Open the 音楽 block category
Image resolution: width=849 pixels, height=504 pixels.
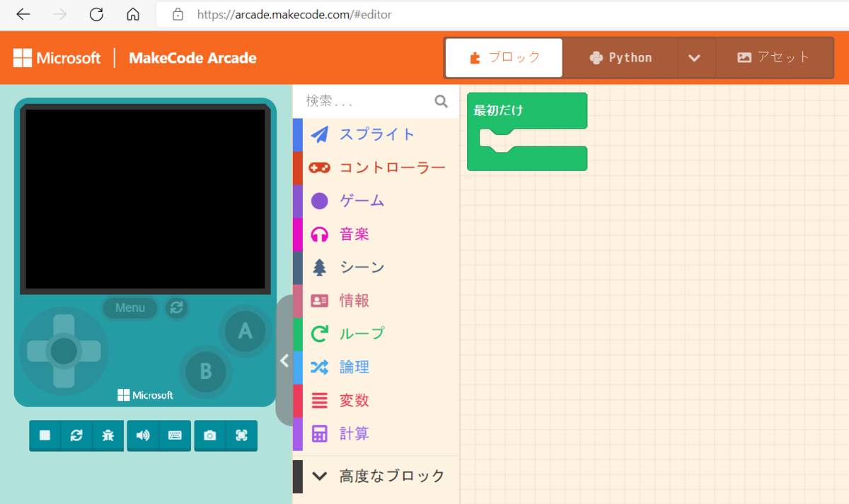point(376,234)
